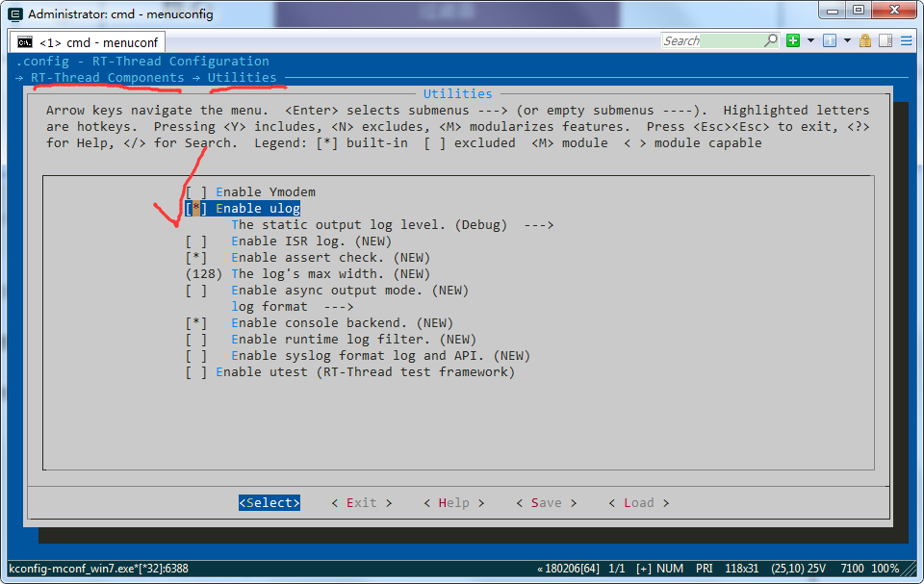Screen dimensions: 924x584
Task: Open the hamburger system menu icon
Action: tap(907, 40)
